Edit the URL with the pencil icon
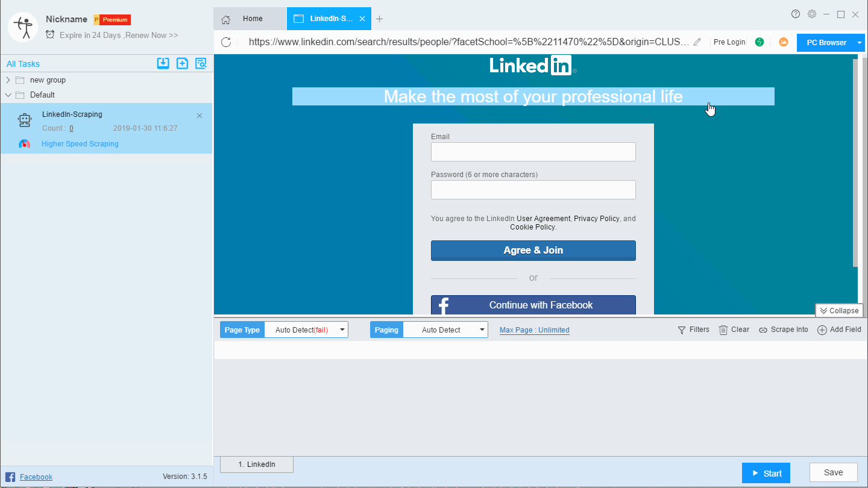 (697, 42)
